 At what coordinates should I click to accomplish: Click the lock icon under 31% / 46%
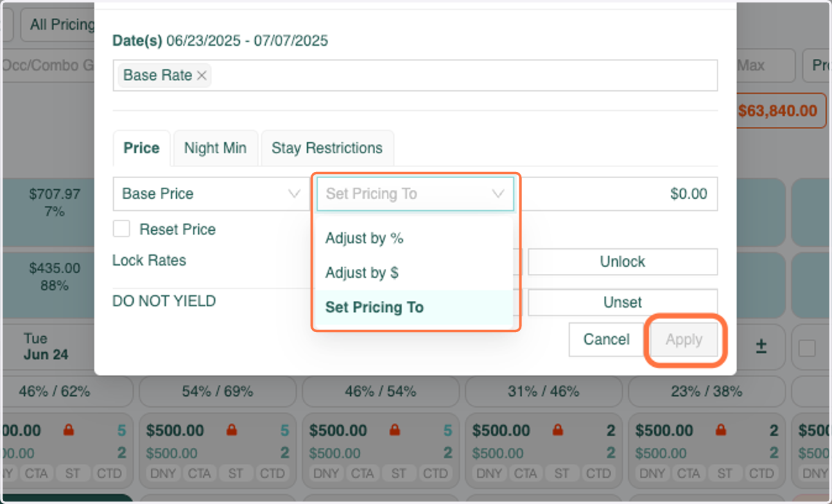557,431
